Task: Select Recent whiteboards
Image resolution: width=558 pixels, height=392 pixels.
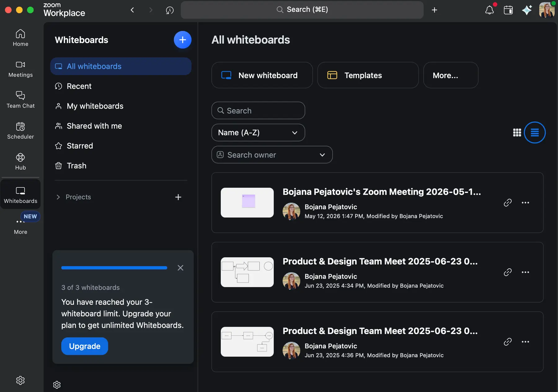Action: (121, 86)
